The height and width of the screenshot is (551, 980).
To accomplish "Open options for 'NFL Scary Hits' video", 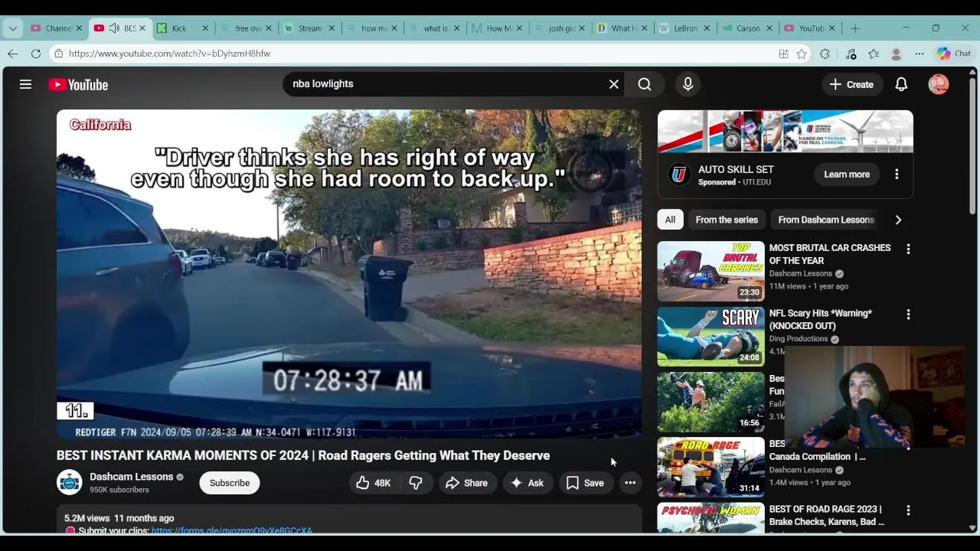I will [x=908, y=315].
